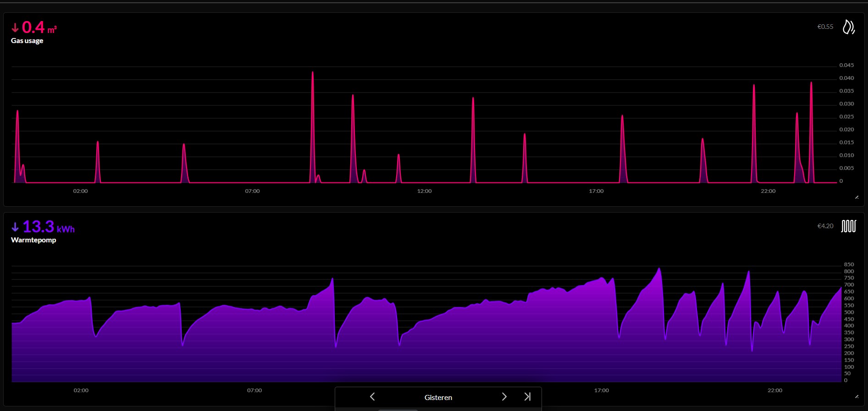Go to the previous day with left chevron
This screenshot has height=411, width=868.
[x=372, y=397]
